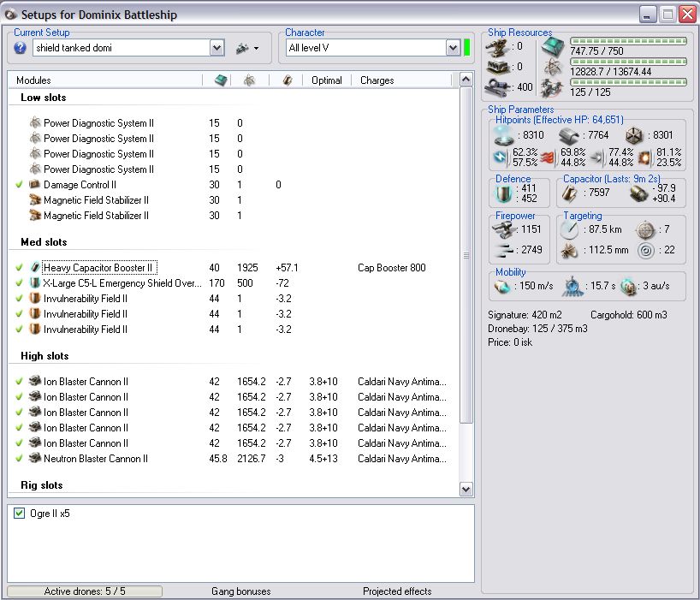Screen dimensions: 700x600
Task: Expand the arrow next to ship browser icon
Action: pyautogui.click(x=256, y=49)
